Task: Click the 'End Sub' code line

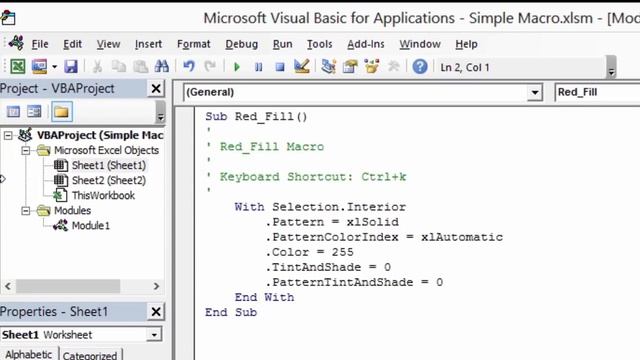Action: coord(231,313)
